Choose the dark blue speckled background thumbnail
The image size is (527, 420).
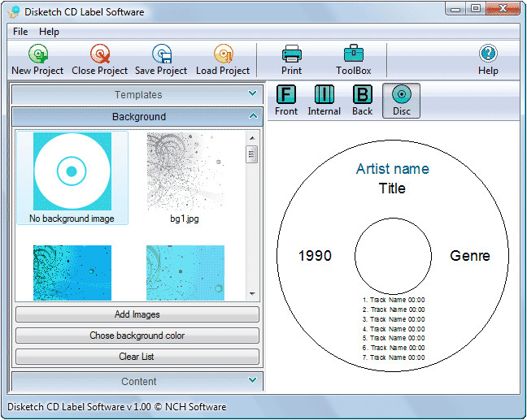coord(72,273)
